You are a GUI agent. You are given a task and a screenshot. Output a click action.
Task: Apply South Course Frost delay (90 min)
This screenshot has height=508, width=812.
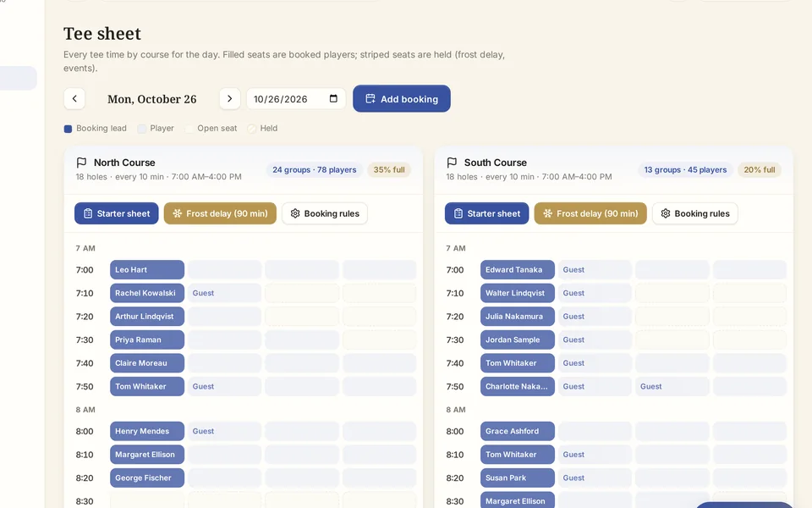click(590, 213)
